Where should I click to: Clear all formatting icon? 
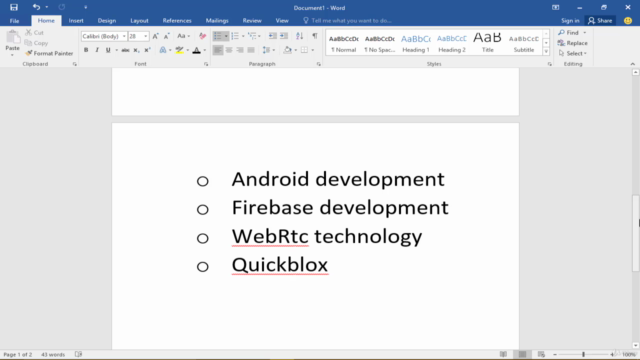202,36
